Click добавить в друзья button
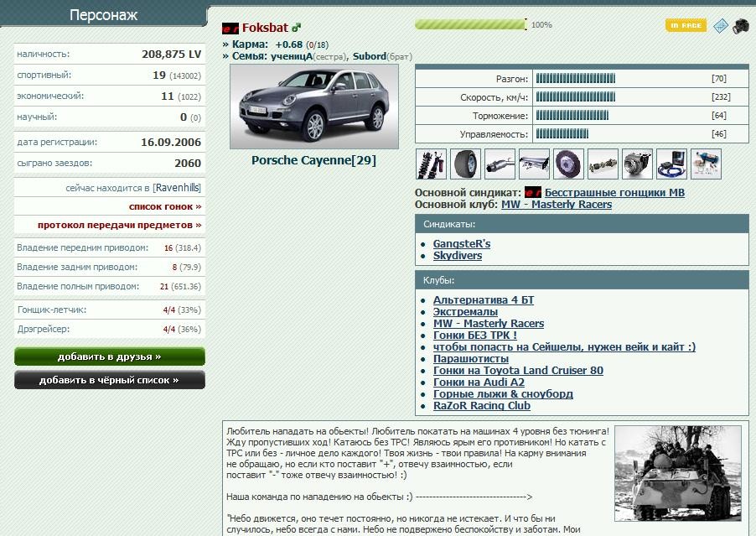The image size is (756, 536). tap(110, 356)
